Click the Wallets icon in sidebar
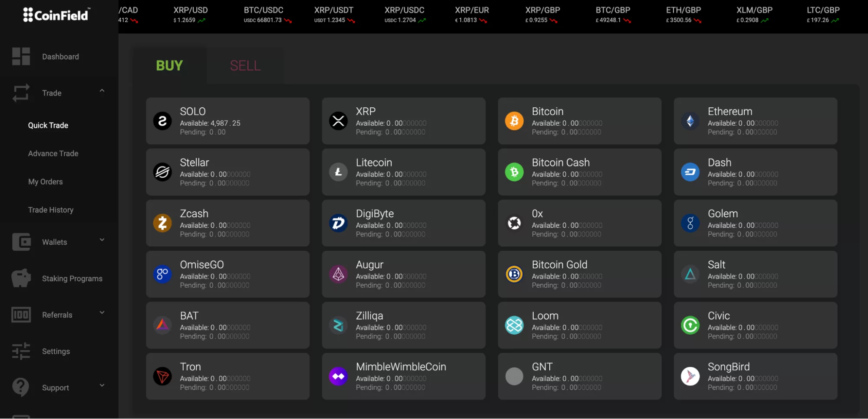Viewport: 868px width, 419px height. 21,242
